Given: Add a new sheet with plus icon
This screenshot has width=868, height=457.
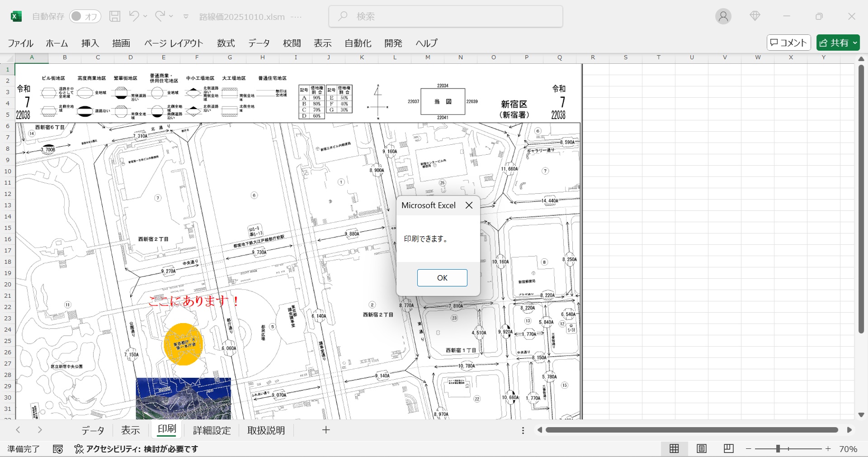Looking at the screenshot, I should (x=326, y=430).
